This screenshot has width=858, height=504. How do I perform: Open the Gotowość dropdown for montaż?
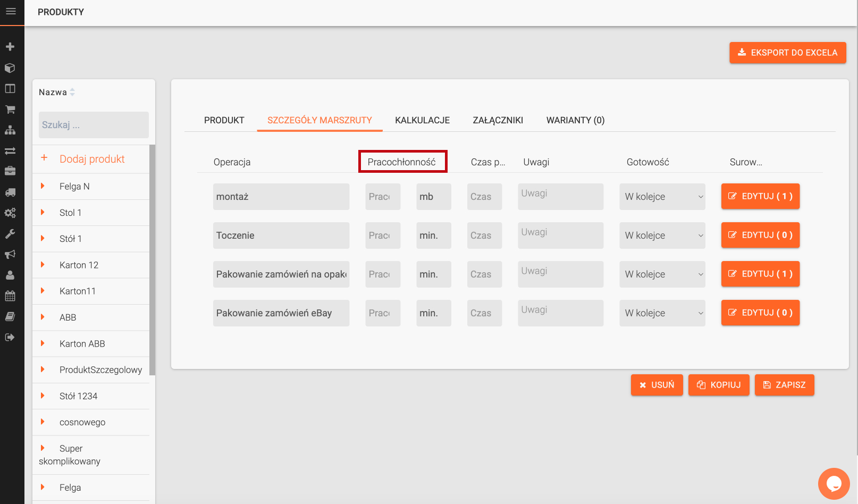point(662,197)
